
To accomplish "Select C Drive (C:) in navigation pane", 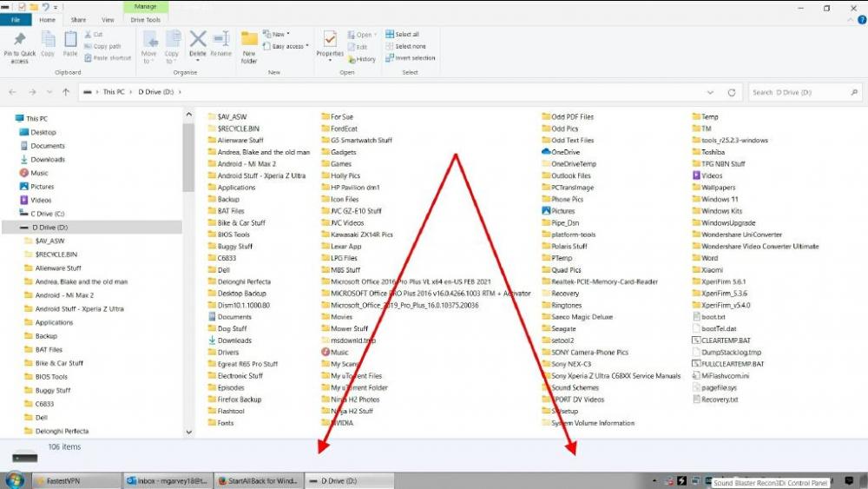I will coord(48,213).
